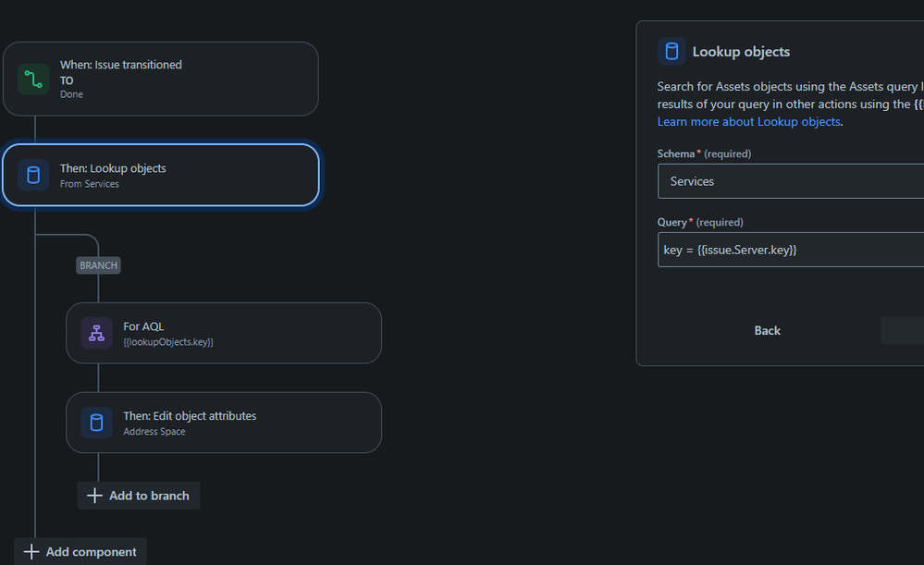Click the purple For AQL branch icon
The height and width of the screenshot is (565, 924).
[96, 333]
